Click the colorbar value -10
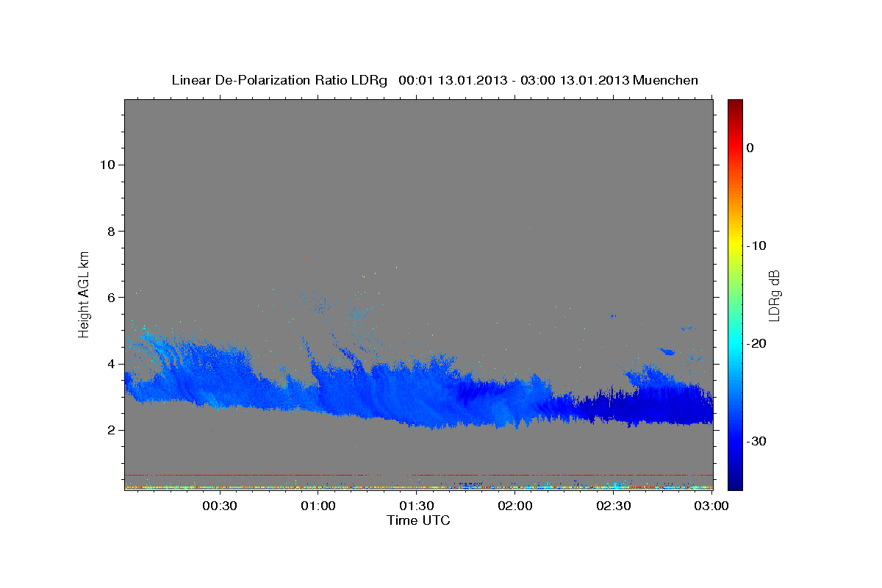The image size is (882, 588). pos(756,245)
